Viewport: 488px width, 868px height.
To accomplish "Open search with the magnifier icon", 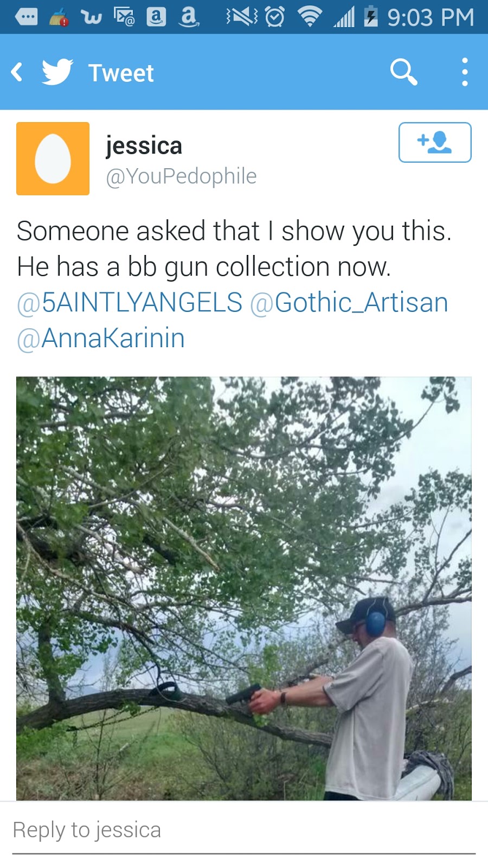I will point(403,72).
